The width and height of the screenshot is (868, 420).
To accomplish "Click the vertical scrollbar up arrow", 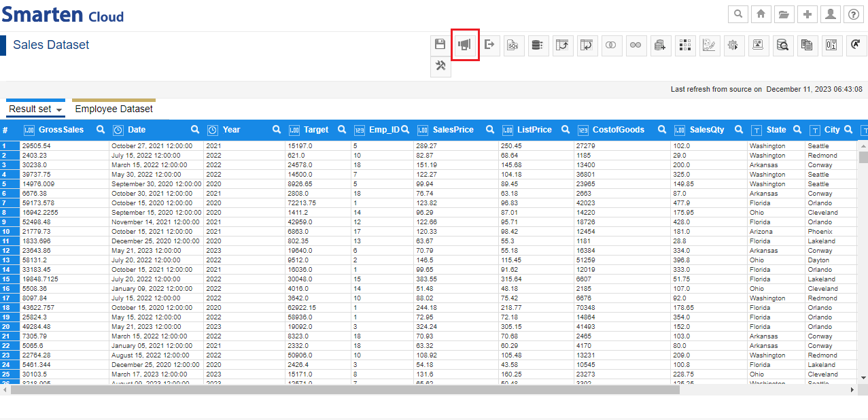I will pos(863,145).
